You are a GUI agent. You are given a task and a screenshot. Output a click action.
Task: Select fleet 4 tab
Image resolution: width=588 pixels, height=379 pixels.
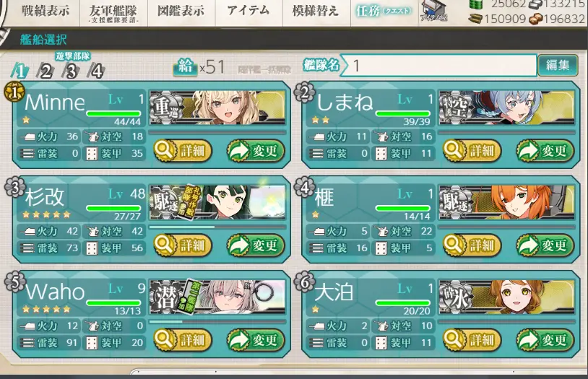coord(96,71)
